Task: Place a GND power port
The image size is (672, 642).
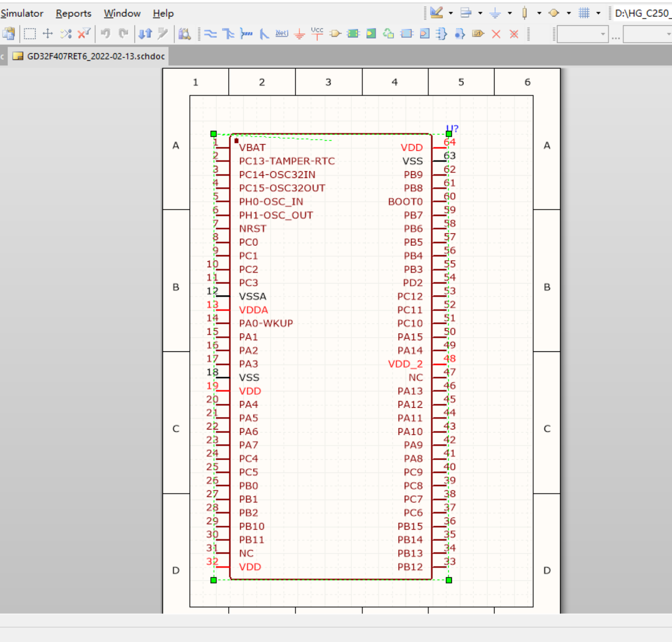Action: [300, 34]
